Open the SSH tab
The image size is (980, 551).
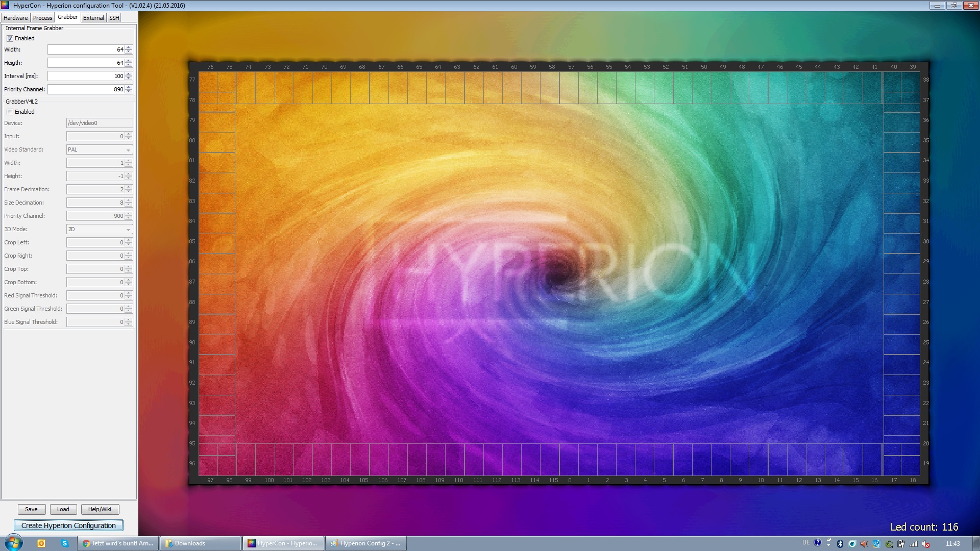click(x=114, y=18)
